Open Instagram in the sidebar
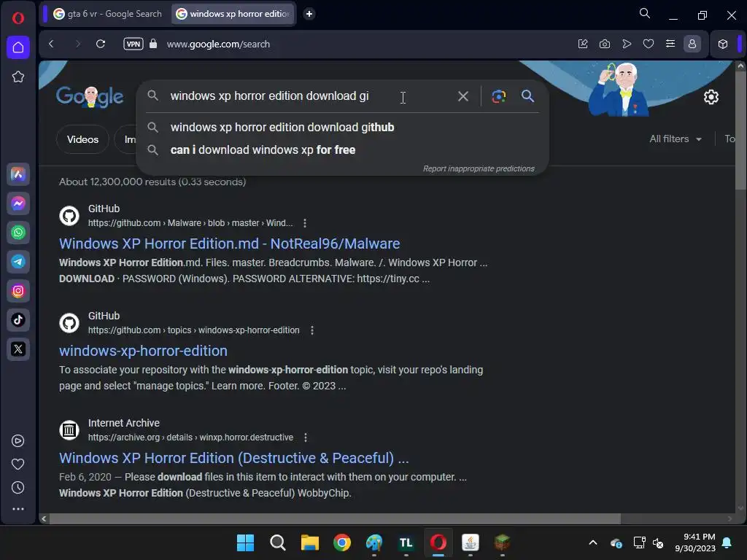 click(18, 291)
